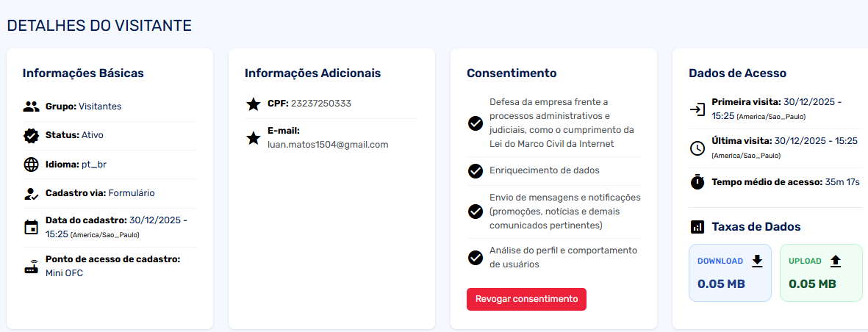Click the upload arrow icon
This screenshot has height=332, width=868.
835,261
